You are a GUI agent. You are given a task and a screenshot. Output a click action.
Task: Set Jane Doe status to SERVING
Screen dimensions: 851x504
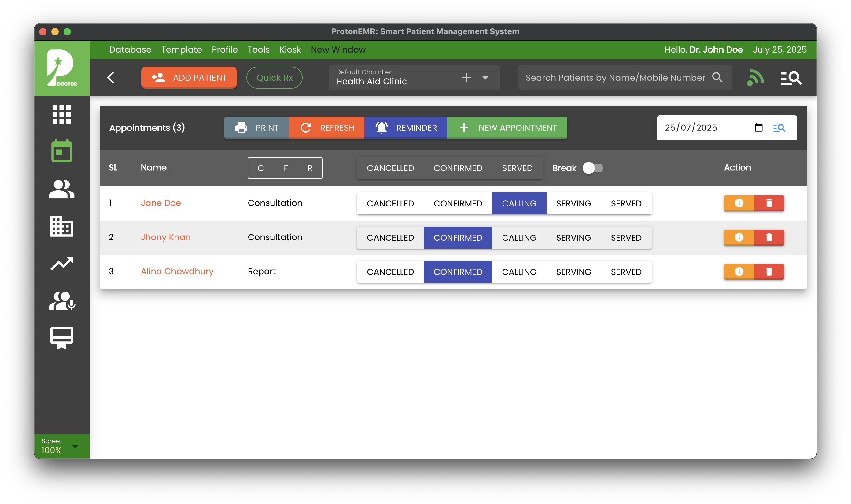coord(573,203)
